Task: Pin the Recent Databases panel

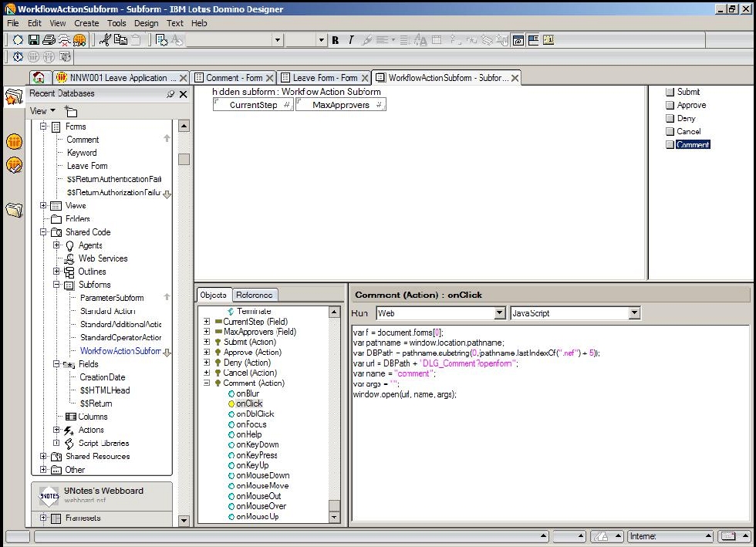Action: pyautogui.click(x=170, y=94)
